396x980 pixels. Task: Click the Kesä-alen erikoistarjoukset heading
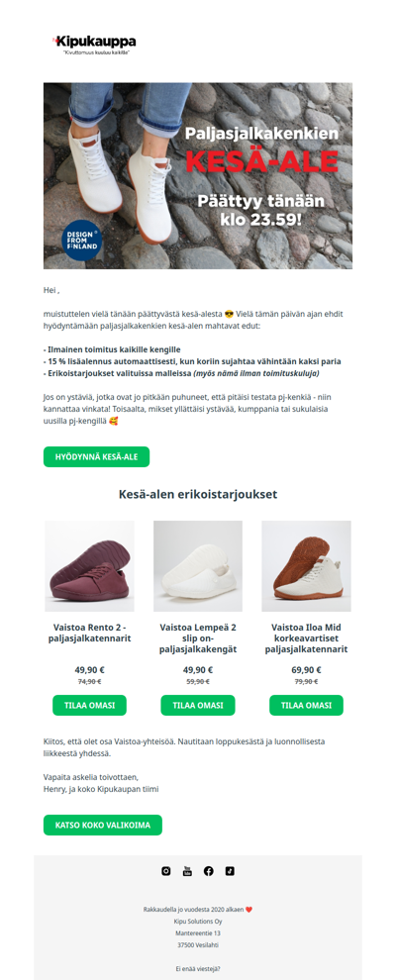[198, 494]
